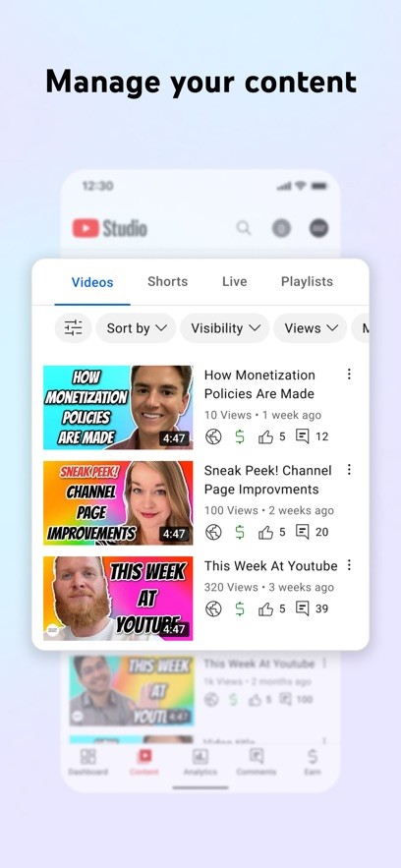Image resolution: width=401 pixels, height=868 pixels.
Task: Click the globe visibility icon on first video
Action: click(x=213, y=436)
